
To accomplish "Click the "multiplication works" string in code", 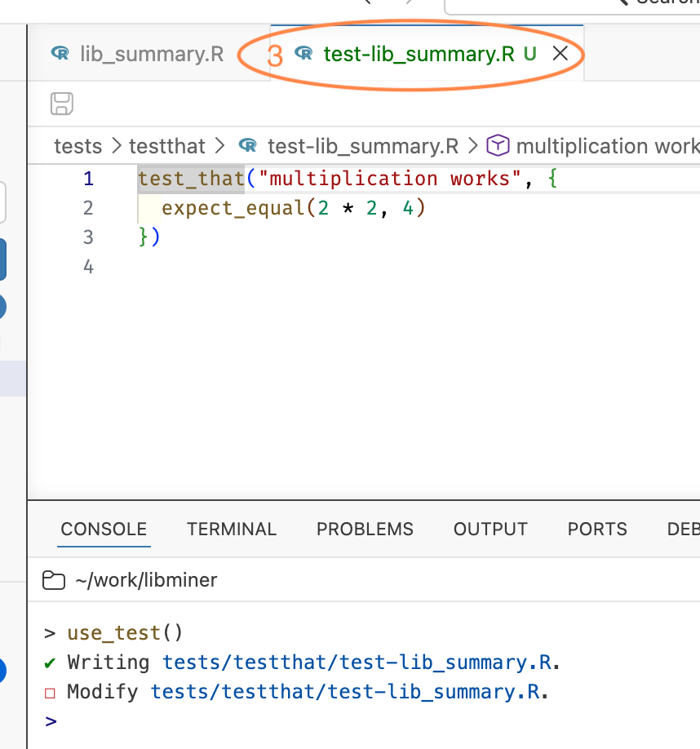I will point(389,179).
